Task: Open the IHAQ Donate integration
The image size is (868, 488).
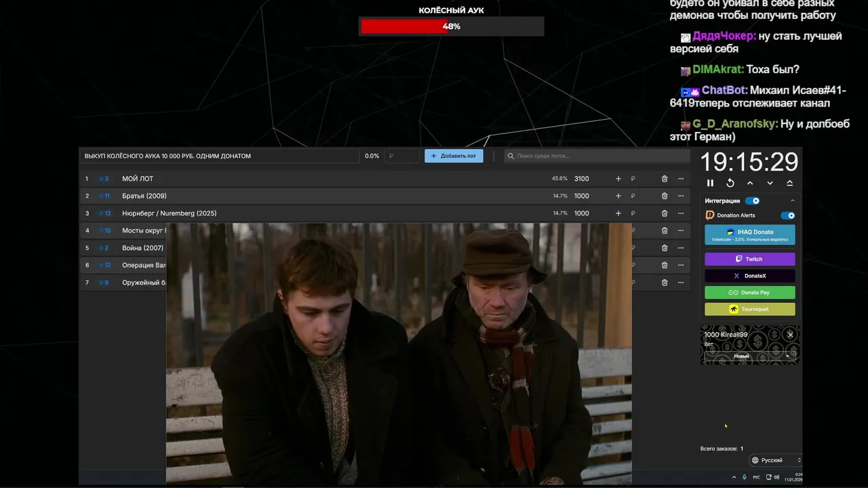Action: coord(750,235)
